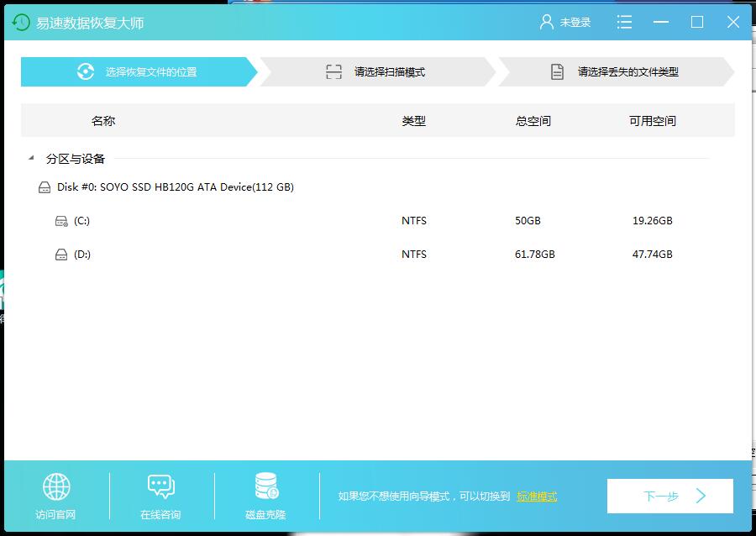Click the 未登录 user account icon
The image size is (756, 536).
pyautogui.click(x=547, y=23)
